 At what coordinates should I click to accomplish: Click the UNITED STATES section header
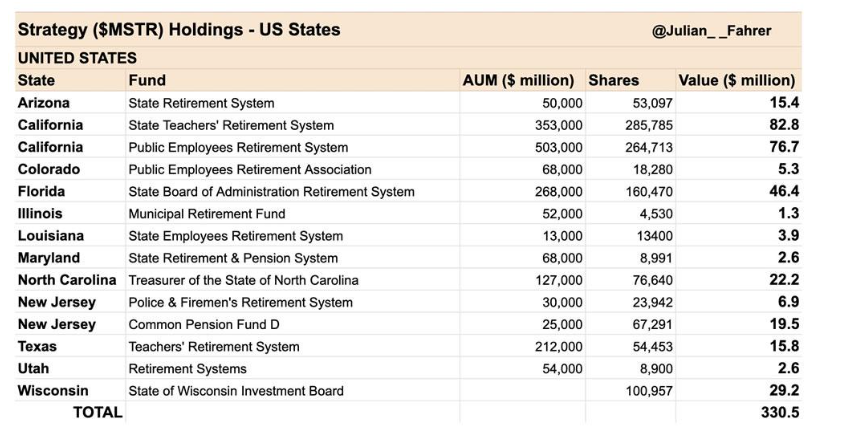point(77,58)
